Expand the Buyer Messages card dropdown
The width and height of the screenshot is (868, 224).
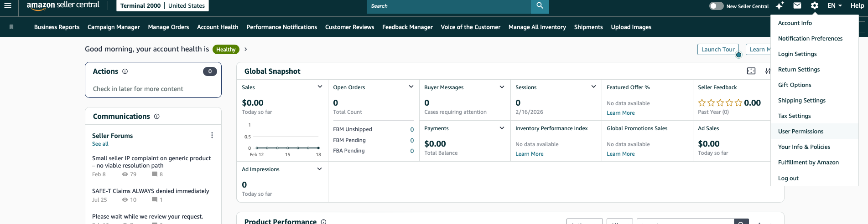tap(502, 87)
